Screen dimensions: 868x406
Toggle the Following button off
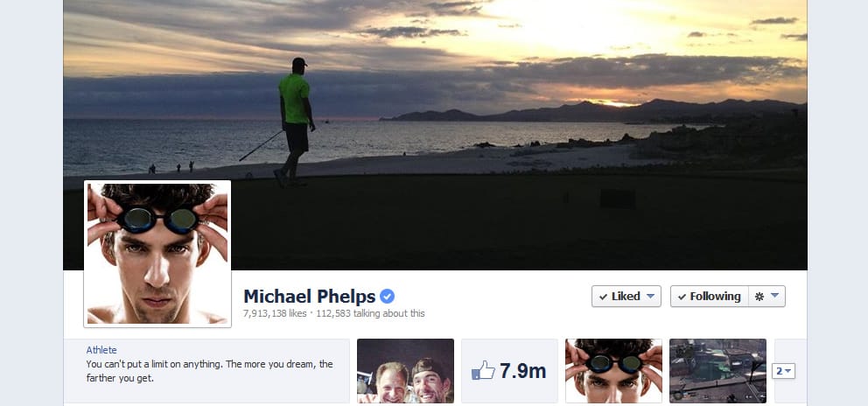tap(709, 297)
